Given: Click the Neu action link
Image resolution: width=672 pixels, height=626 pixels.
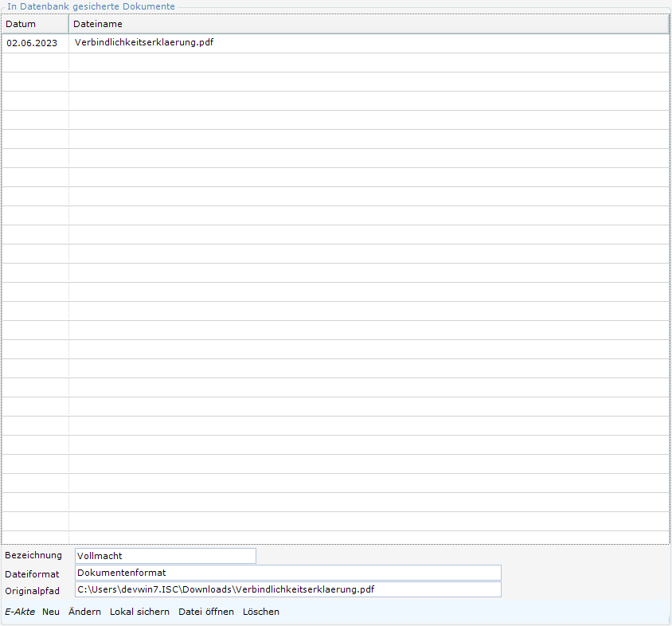Looking at the screenshot, I should click(51, 612).
